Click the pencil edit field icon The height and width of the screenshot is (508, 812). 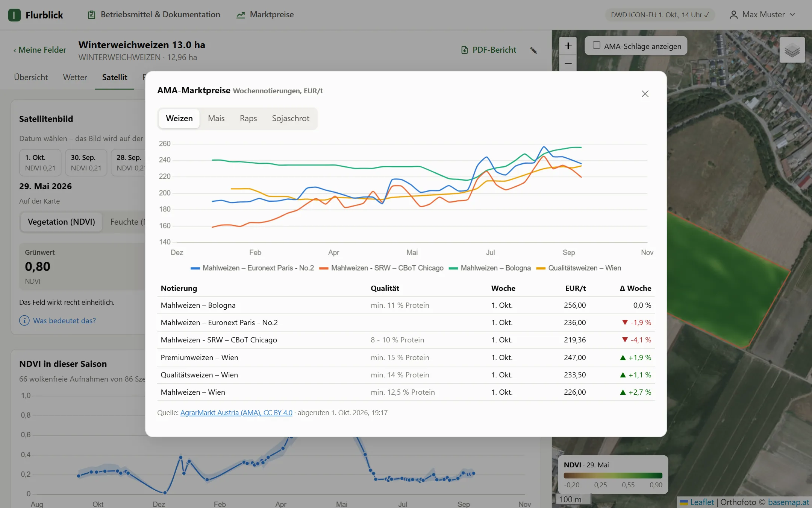pyautogui.click(x=533, y=50)
